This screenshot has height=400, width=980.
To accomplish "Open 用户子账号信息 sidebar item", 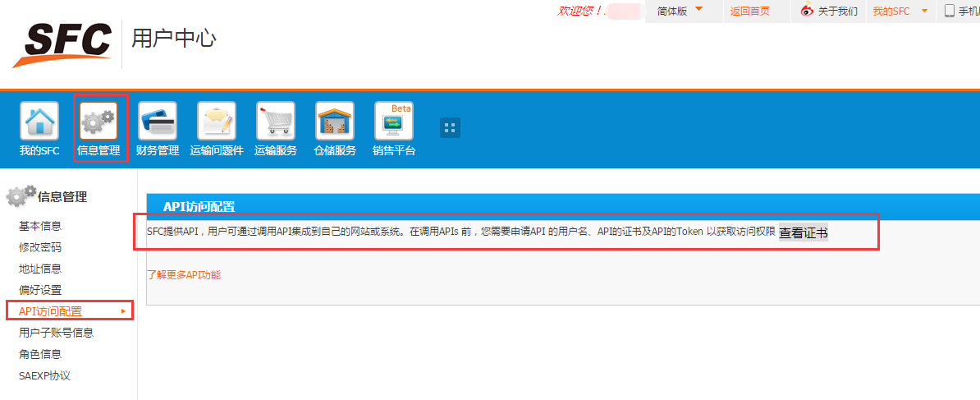I will [x=56, y=333].
